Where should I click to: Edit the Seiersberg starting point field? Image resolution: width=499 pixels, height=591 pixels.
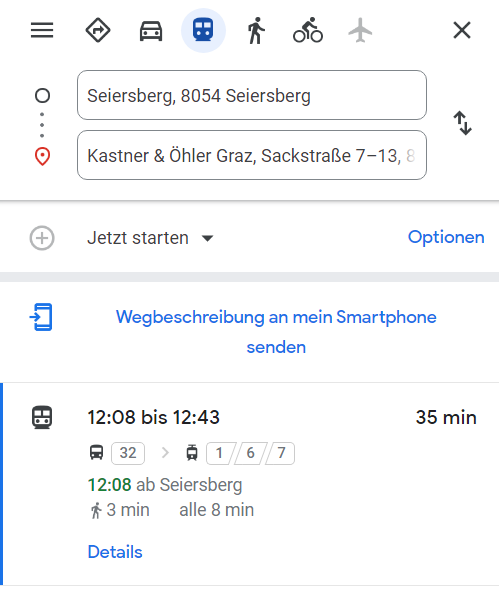[252, 95]
